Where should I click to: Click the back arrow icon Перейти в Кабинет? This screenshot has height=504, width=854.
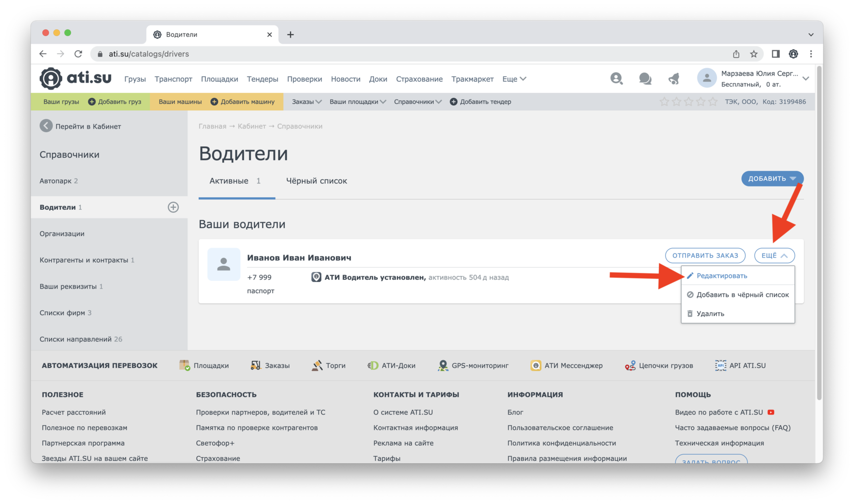(46, 126)
